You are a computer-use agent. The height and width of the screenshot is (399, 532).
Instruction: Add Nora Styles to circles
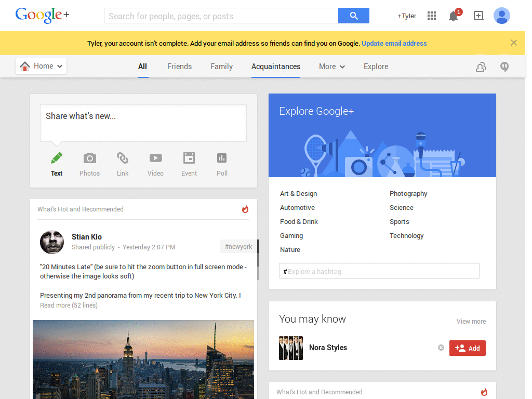pyautogui.click(x=467, y=348)
